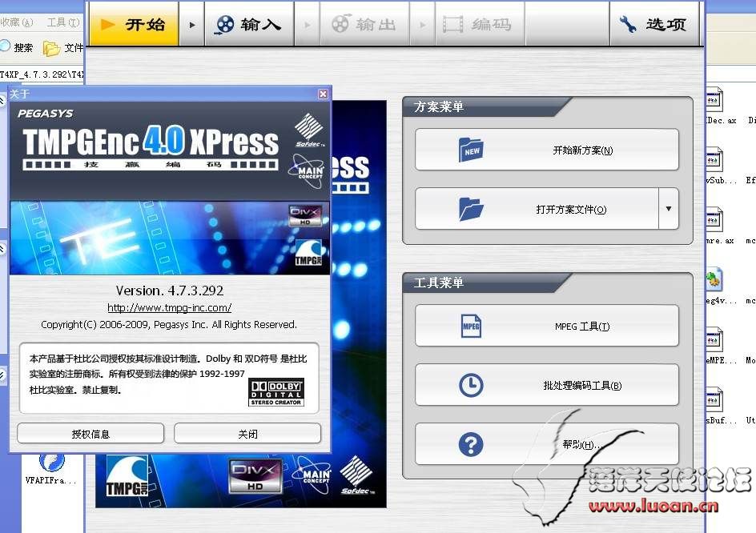Select the greyed-out 编码 stage tab
The image size is (756, 533).
(480, 24)
